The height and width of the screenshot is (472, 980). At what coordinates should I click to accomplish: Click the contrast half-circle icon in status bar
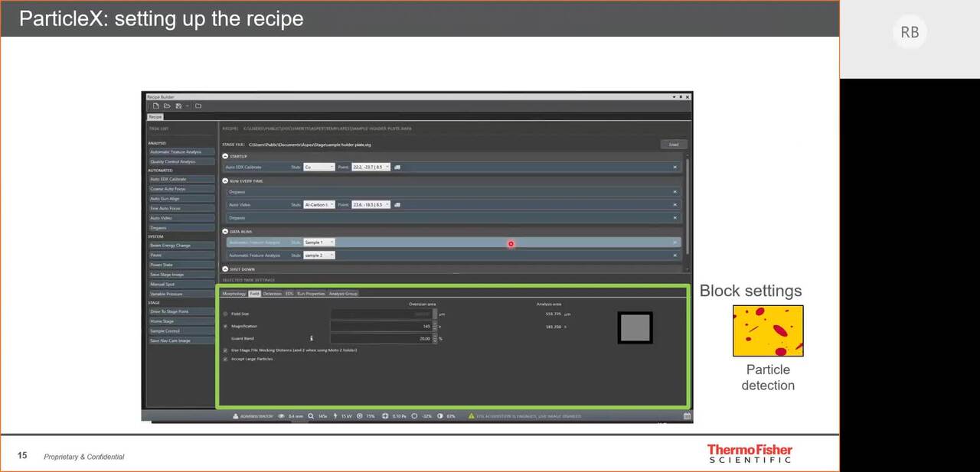click(x=439, y=416)
